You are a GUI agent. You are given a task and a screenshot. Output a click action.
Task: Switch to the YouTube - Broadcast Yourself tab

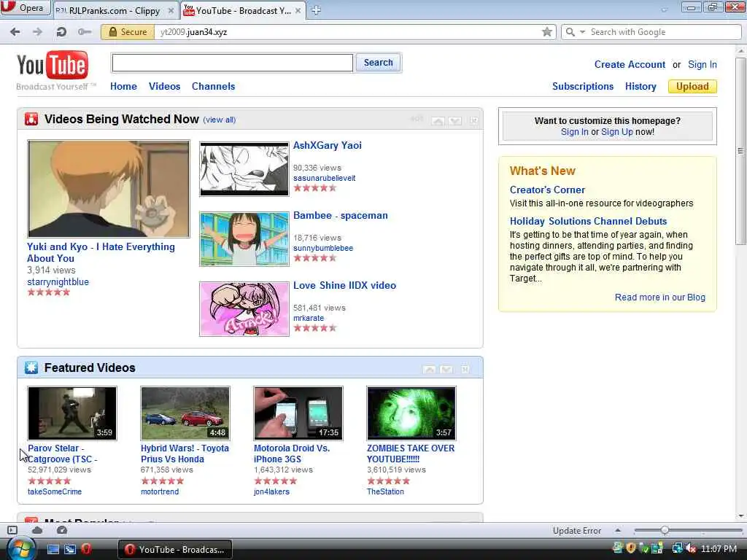click(243, 10)
